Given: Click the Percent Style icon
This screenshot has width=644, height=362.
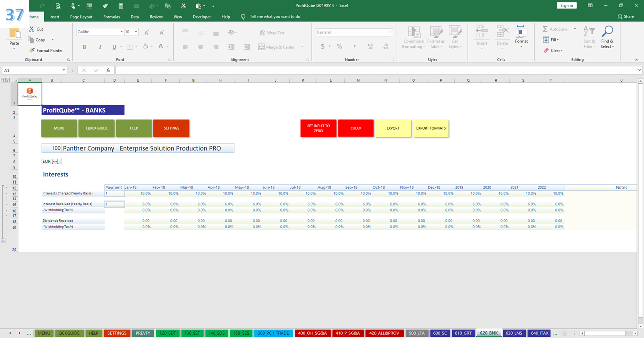Looking at the screenshot, I should click(x=339, y=46).
